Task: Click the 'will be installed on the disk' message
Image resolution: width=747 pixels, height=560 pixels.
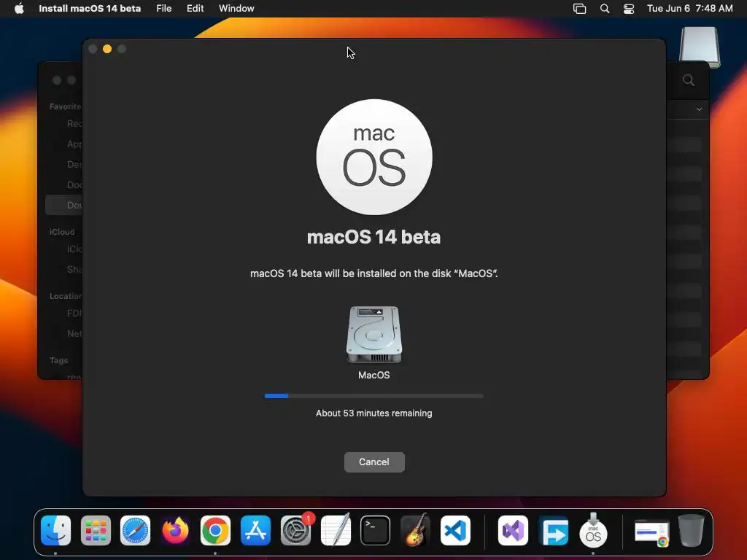Action: tap(374, 273)
